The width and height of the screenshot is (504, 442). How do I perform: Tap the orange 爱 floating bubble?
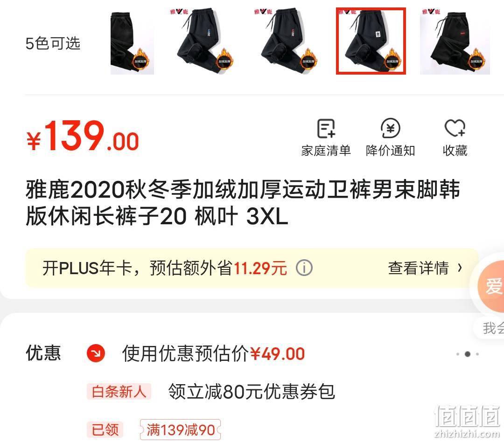tap(491, 286)
